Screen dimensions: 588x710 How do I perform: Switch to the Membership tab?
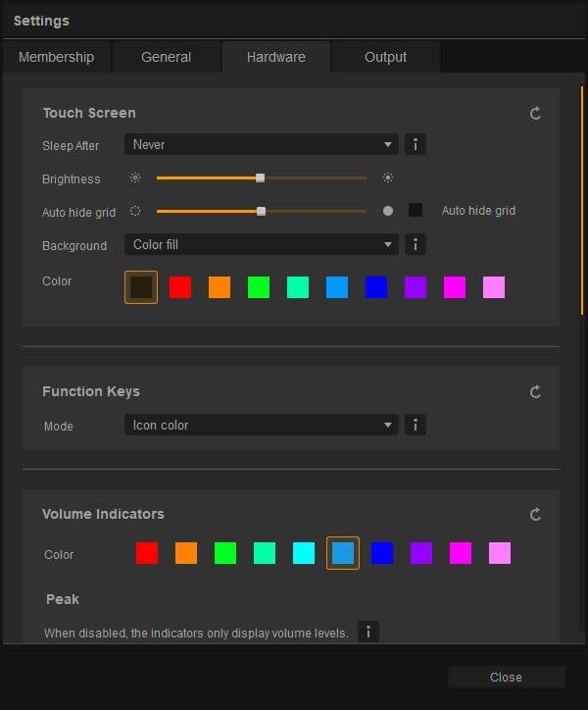tap(57, 57)
